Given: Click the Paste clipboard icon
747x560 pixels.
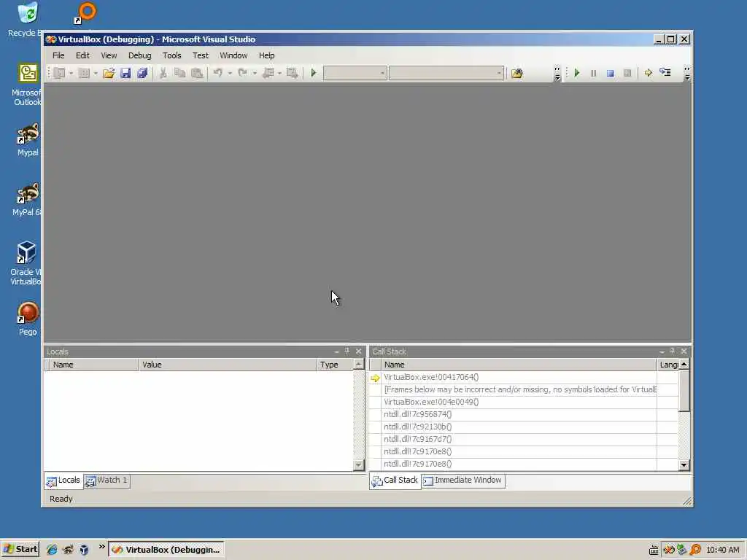Looking at the screenshot, I should [x=197, y=74].
